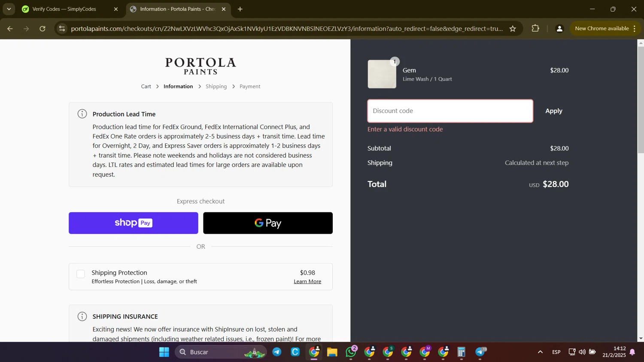The width and height of the screenshot is (644, 362).
Task: Open the notifications bell icon
Action: click(x=632, y=352)
